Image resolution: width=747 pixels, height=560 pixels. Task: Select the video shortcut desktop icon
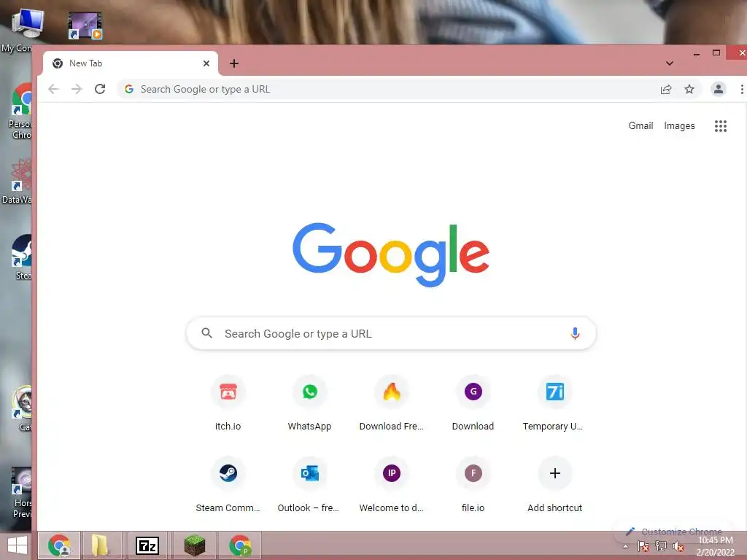[x=85, y=26]
